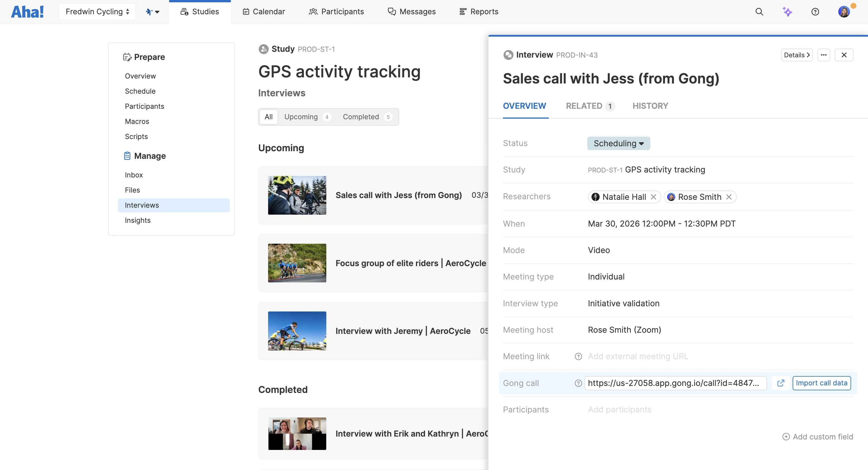Open the Reports menu

[x=479, y=12]
